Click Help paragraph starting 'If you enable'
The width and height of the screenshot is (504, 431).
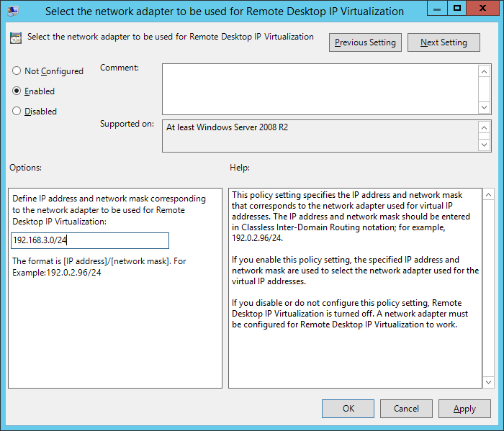355,271
